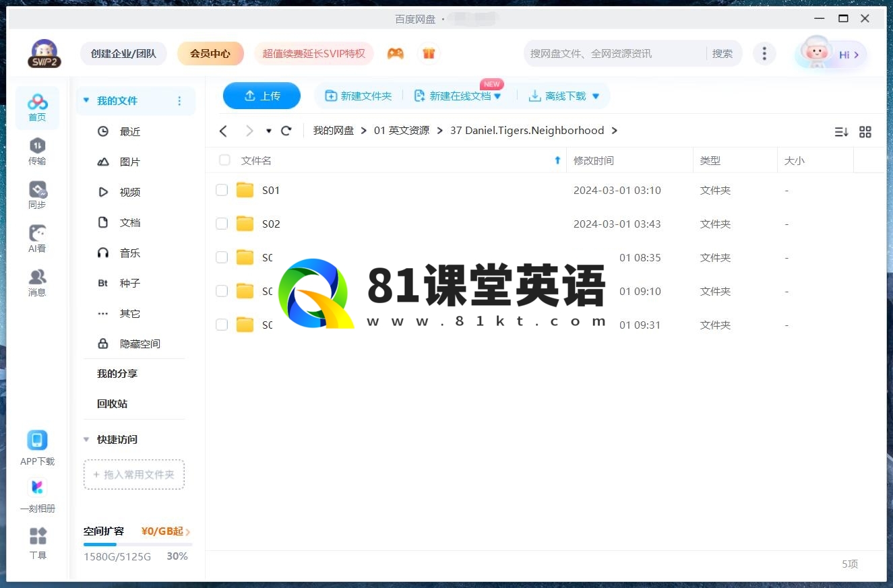Viewport: 893px width, 588px height.
Task: Click the 创建企业/团队 button
Action: tap(123, 53)
